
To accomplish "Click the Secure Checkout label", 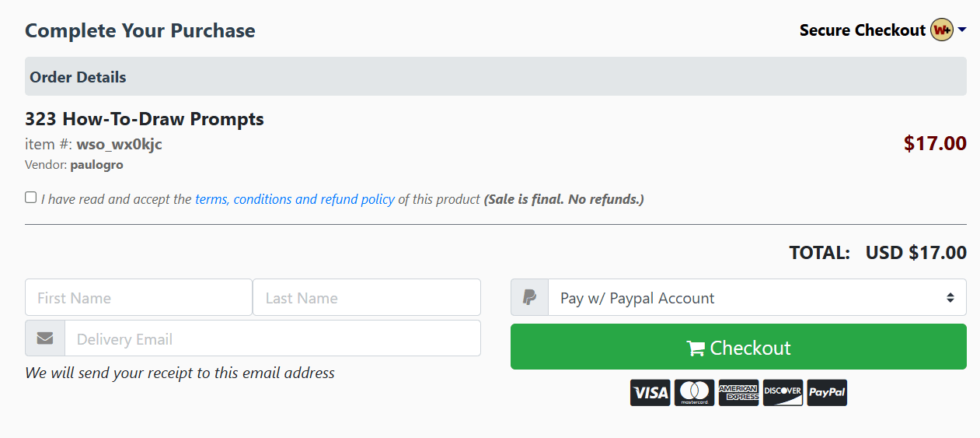I will click(862, 30).
